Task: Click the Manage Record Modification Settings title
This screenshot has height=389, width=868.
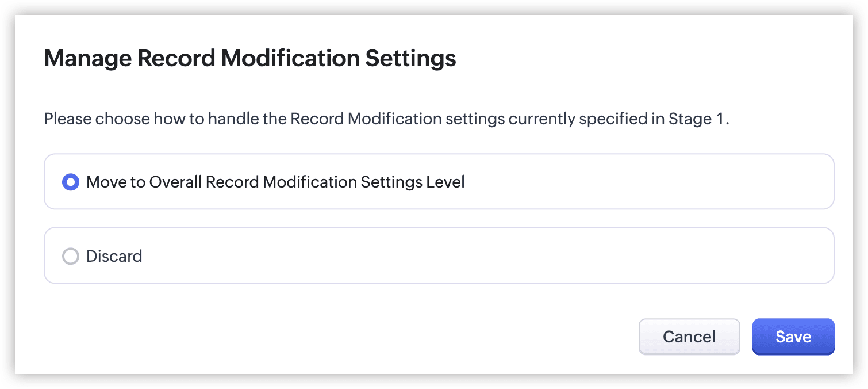Action: point(250,59)
